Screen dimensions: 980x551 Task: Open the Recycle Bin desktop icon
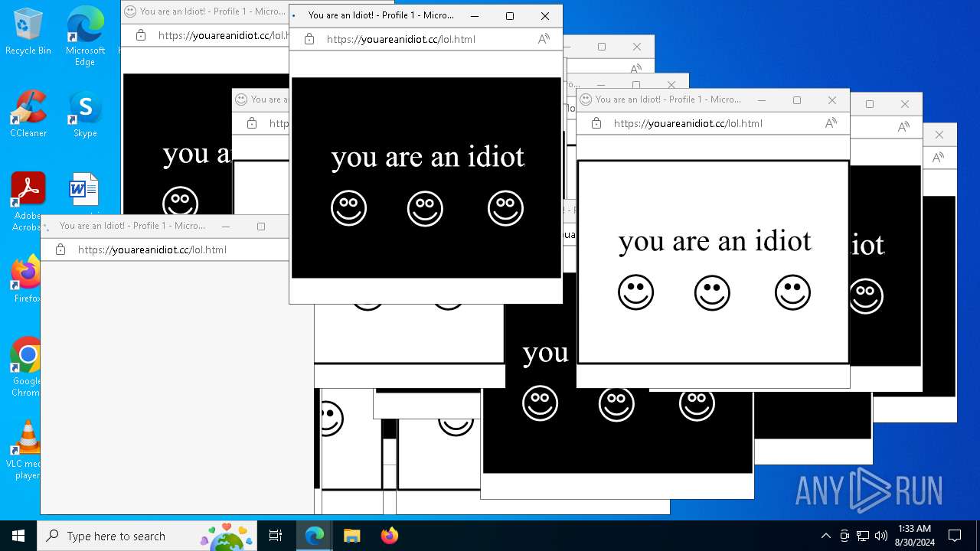click(x=28, y=32)
